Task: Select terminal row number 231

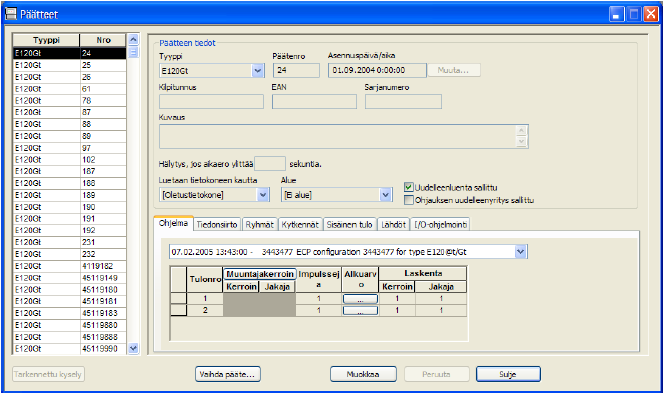Action: 70,242
